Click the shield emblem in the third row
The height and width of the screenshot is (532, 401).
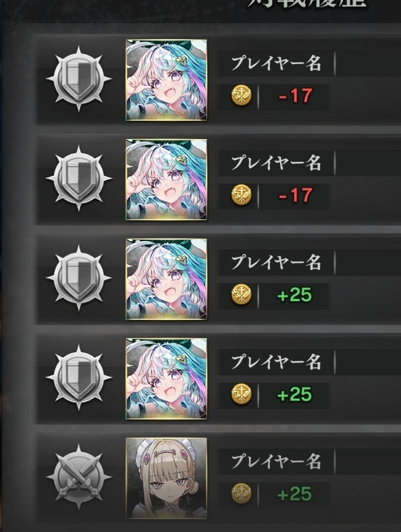click(79, 277)
